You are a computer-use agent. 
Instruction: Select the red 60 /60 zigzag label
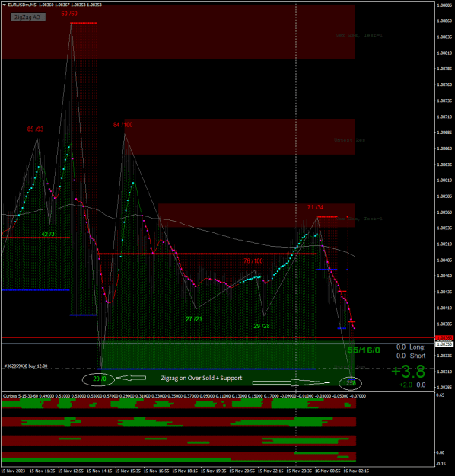click(69, 14)
